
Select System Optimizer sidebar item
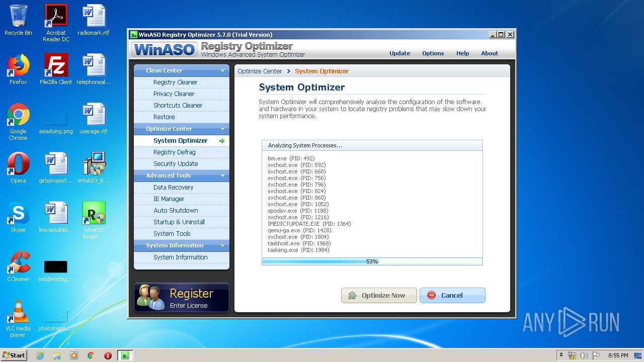tap(182, 141)
